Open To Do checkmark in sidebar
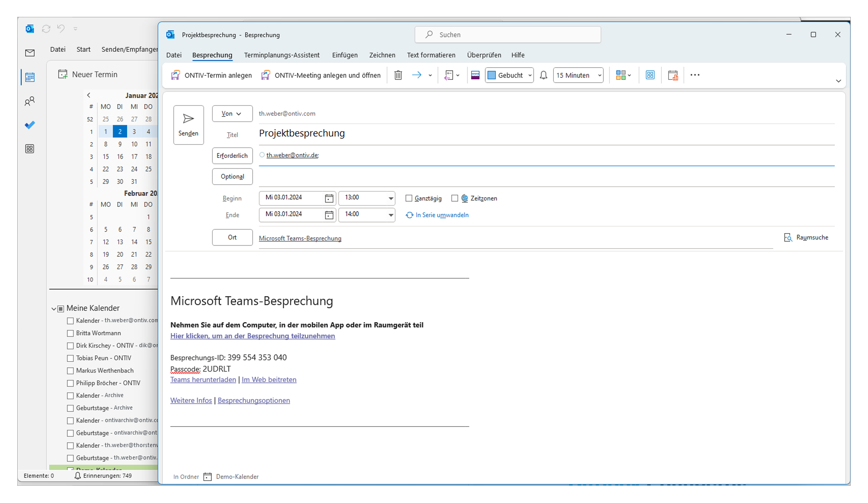Screen dimensions: 868x503 click(x=30, y=125)
